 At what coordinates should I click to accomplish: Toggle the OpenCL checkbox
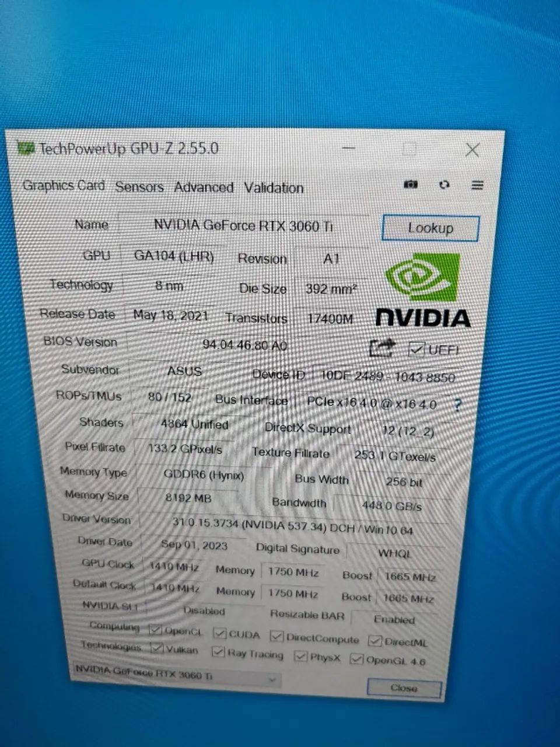coord(155,630)
